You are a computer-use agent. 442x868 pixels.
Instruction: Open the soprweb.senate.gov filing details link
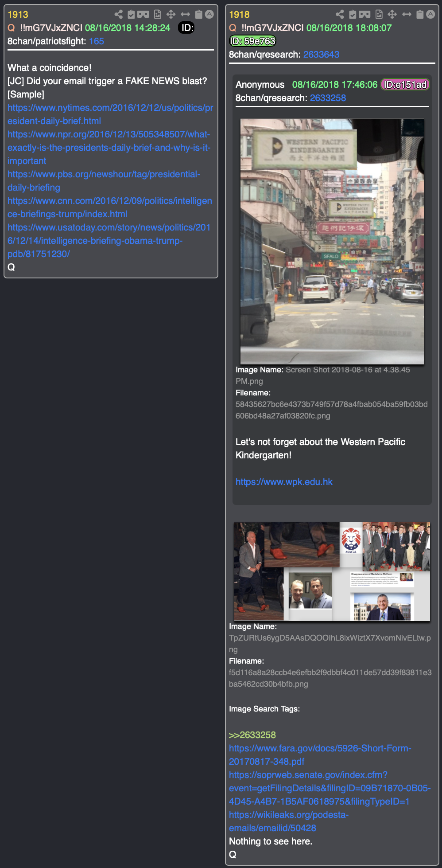[330, 788]
